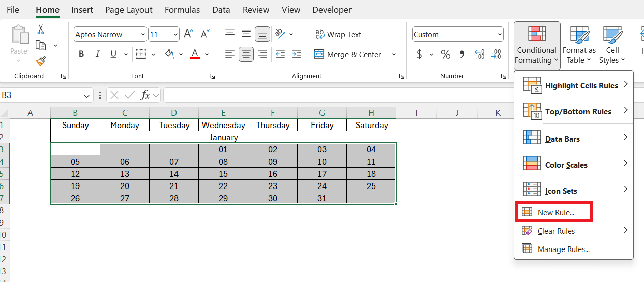Click into the formula bar
The width and height of the screenshot is (644, 282).
pyautogui.click(x=403, y=95)
